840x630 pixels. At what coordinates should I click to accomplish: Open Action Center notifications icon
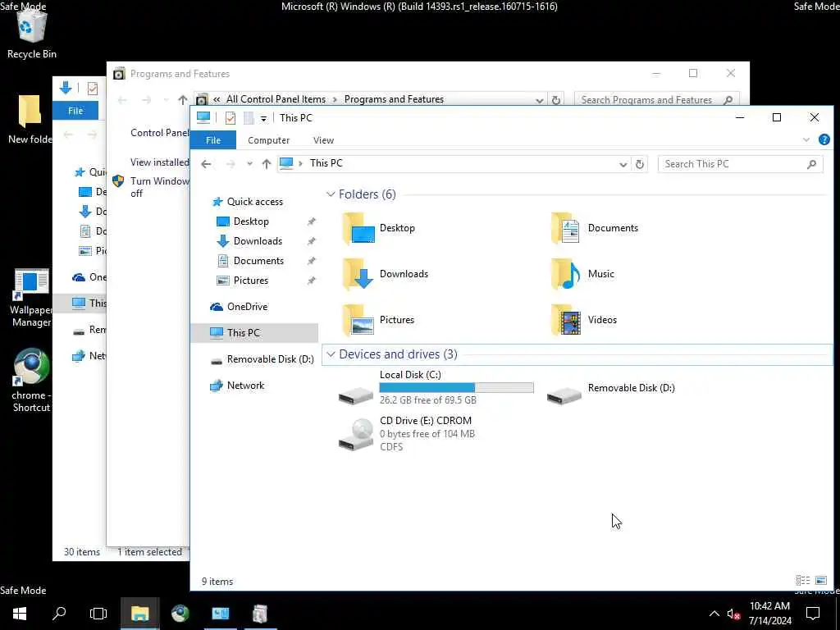click(x=813, y=614)
